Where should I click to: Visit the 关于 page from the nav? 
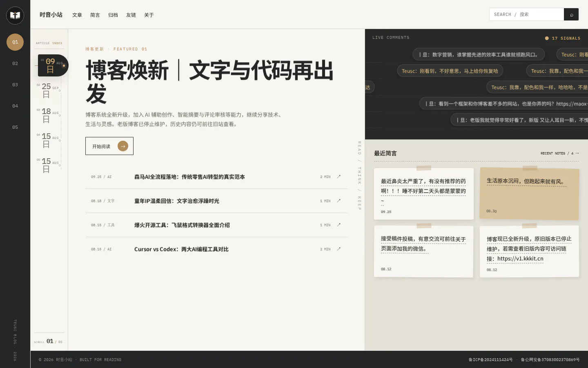pyautogui.click(x=149, y=15)
